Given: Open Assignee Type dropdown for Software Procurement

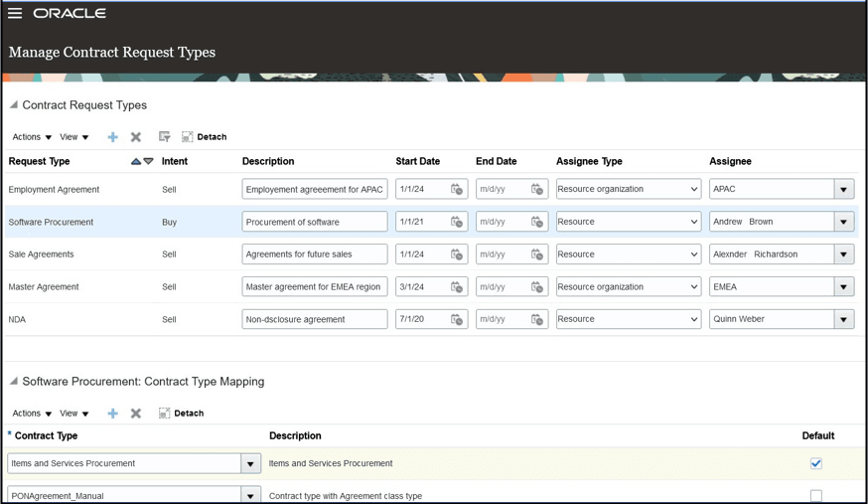Looking at the screenshot, I should (x=629, y=222).
